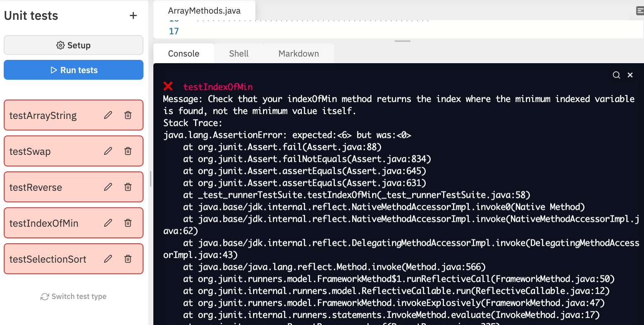This screenshot has width=644, height=325.
Task: Click the 'Stack Trace:' line in console
Action: click(193, 123)
